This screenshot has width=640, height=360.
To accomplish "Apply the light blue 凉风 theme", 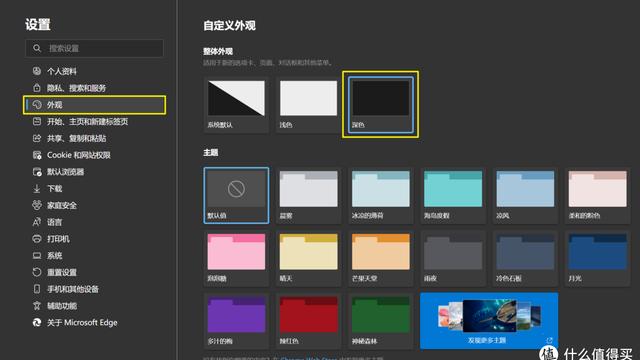I will click(525, 195).
